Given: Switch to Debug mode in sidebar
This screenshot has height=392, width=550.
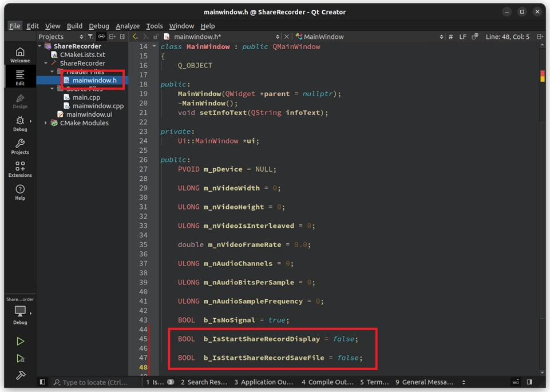Looking at the screenshot, I should (x=20, y=124).
